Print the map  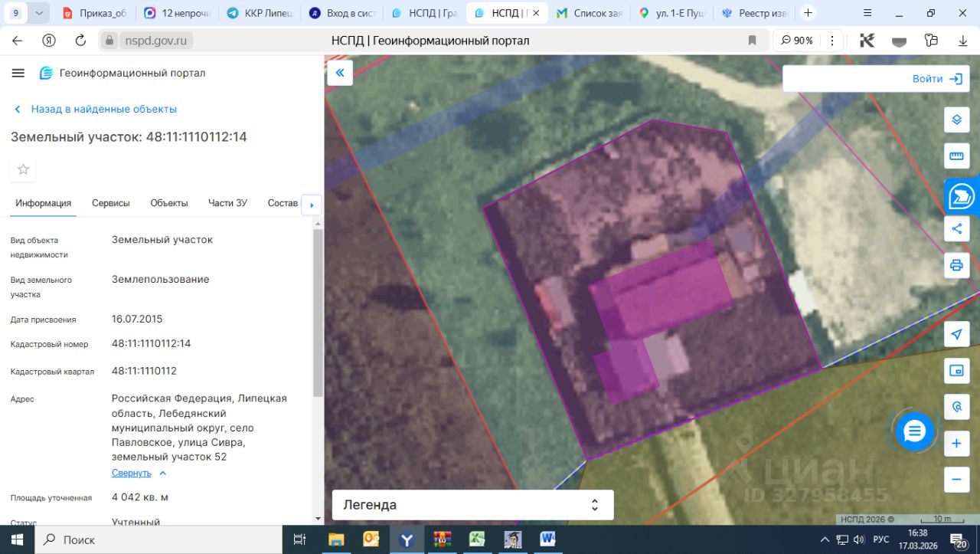click(x=956, y=265)
